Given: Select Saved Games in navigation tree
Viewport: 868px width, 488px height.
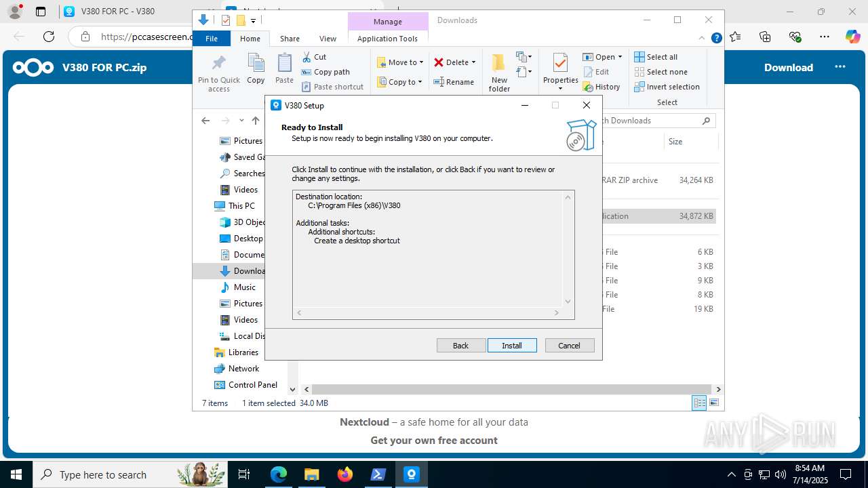Looking at the screenshot, I should [243, 157].
